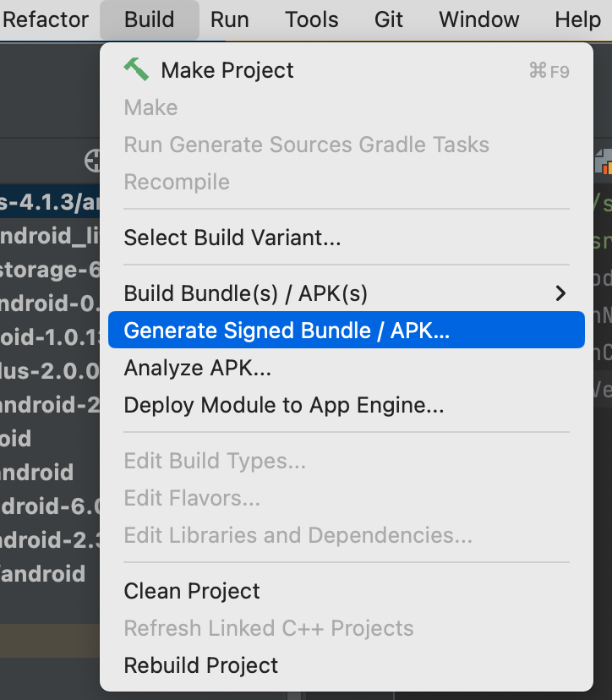Open the Tools menu
612x700 pixels.
pyautogui.click(x=312, y=19)
